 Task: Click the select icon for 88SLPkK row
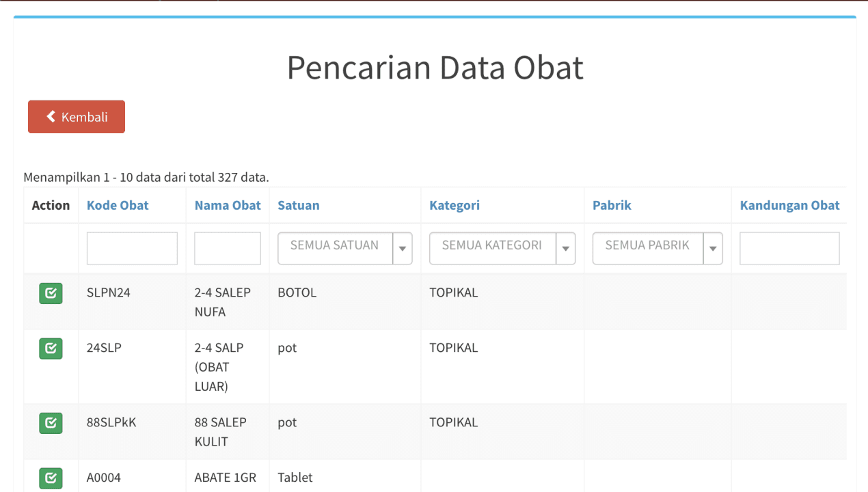point(51,423)
